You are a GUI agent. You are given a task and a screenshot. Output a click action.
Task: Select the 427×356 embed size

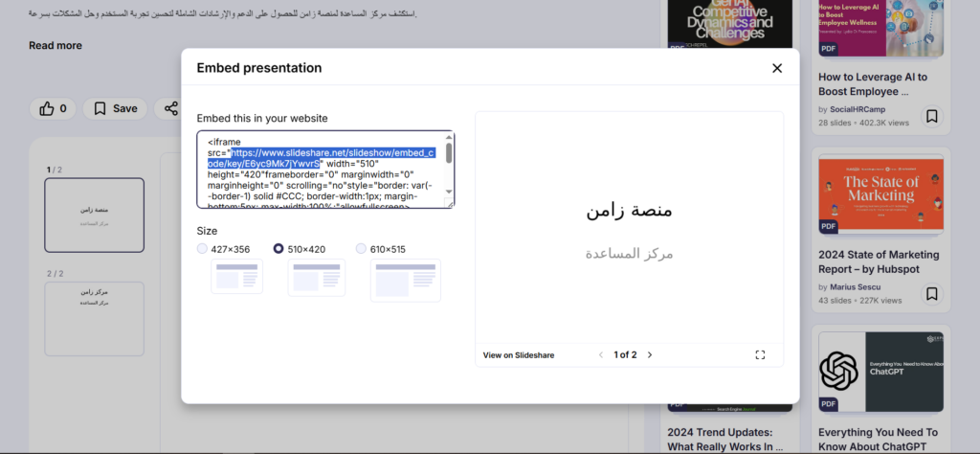[202, 249]
